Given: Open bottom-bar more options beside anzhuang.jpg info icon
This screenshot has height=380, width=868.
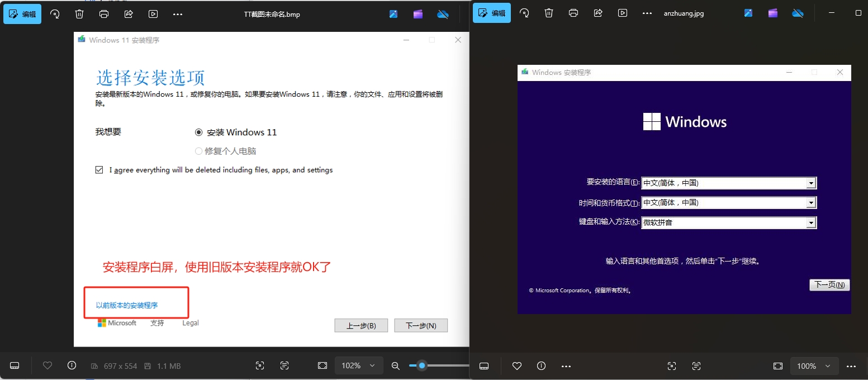Looking at the screenshot, I should tap(566, 366).
